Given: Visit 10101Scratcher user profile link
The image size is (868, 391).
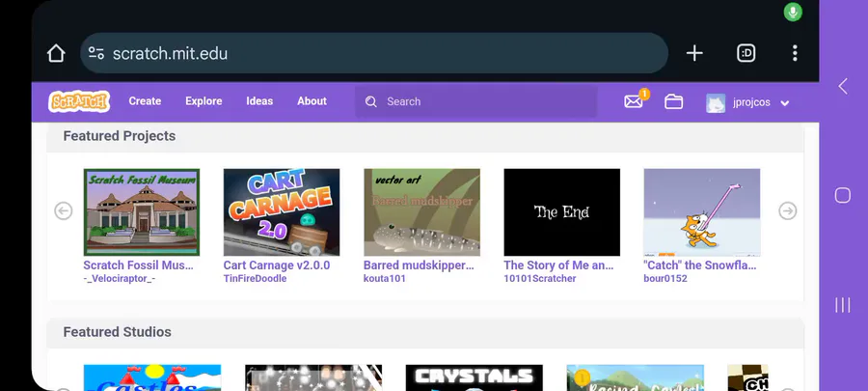Looking at the screenshot, I should 540,279.
